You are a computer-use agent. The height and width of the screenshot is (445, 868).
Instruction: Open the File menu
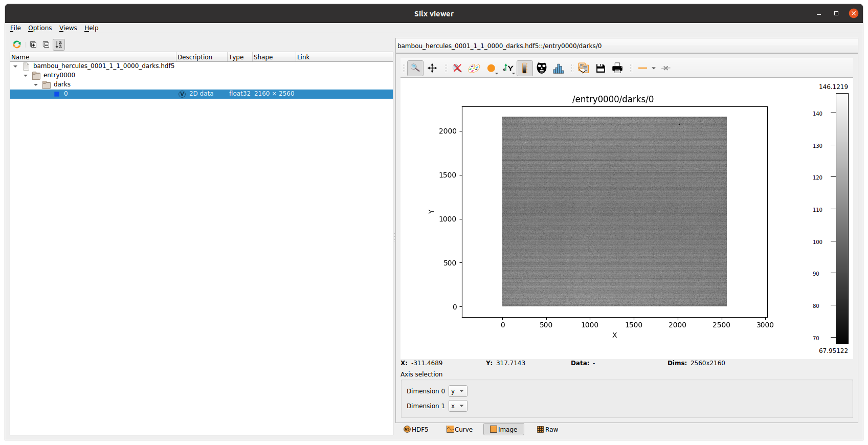coord(15,28)
